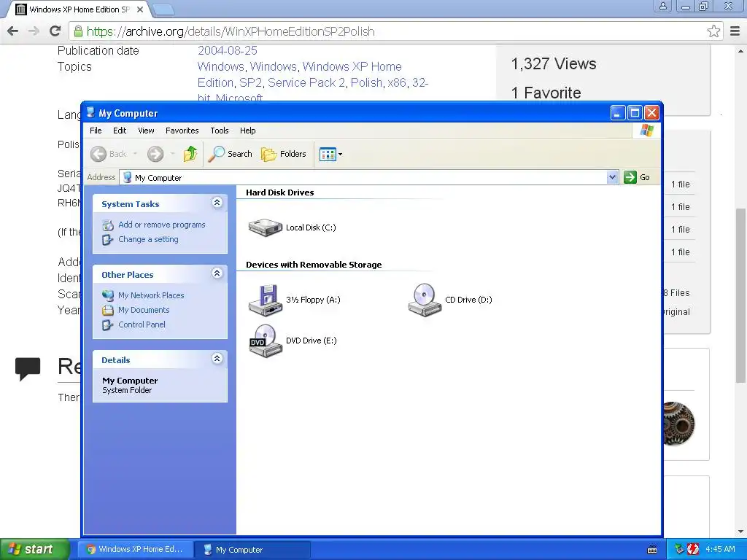The height and width of the screenshot is (560, 747).
Task: Click the 2004-08-25 publication date link
Action: pos(228,50)
